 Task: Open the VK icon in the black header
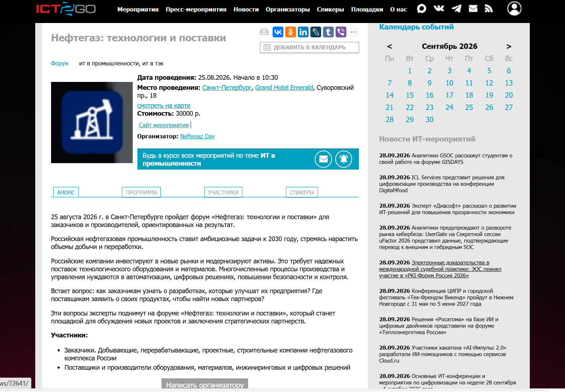439,9
